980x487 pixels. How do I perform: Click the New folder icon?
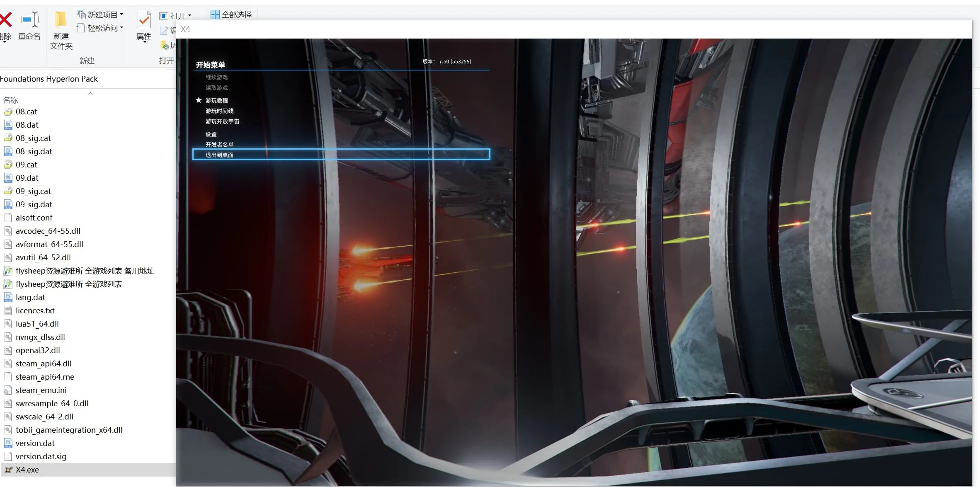coord(61,19)
